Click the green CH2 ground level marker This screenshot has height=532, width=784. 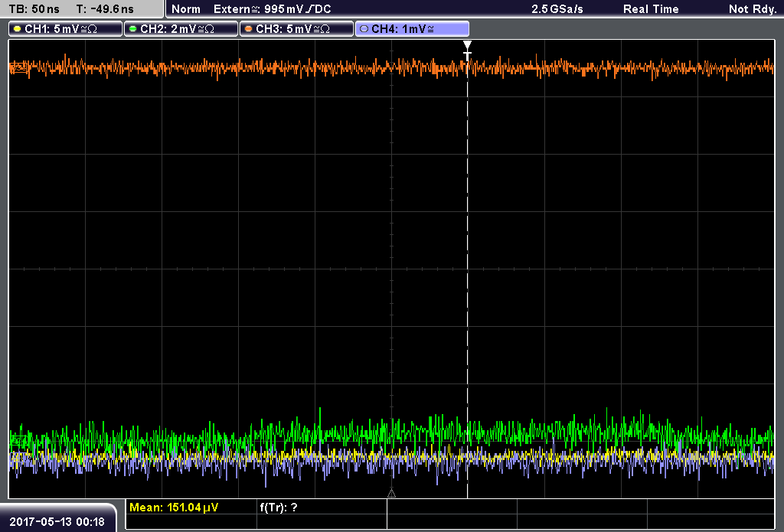[x=19, y=440]
